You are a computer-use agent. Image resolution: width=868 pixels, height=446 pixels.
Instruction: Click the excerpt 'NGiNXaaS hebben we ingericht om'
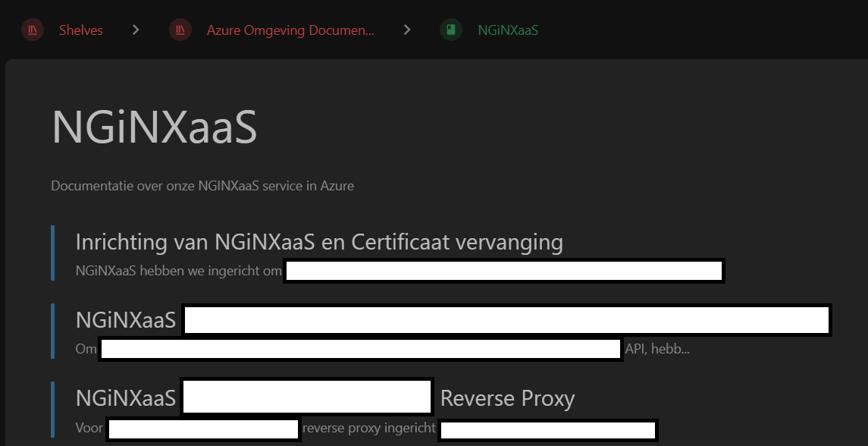click(x=178, y=271)
